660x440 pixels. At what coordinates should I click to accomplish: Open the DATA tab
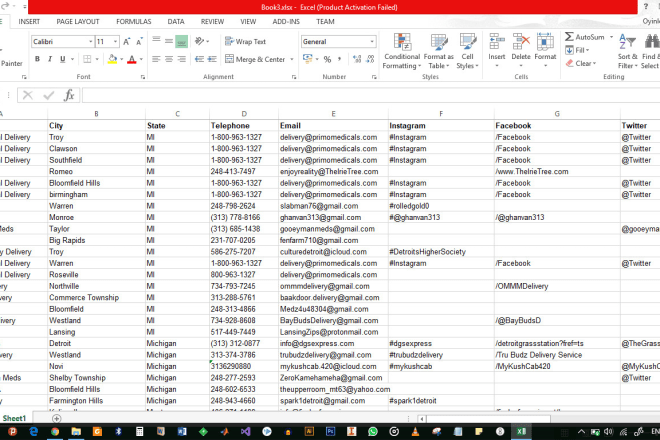[176, 21]
